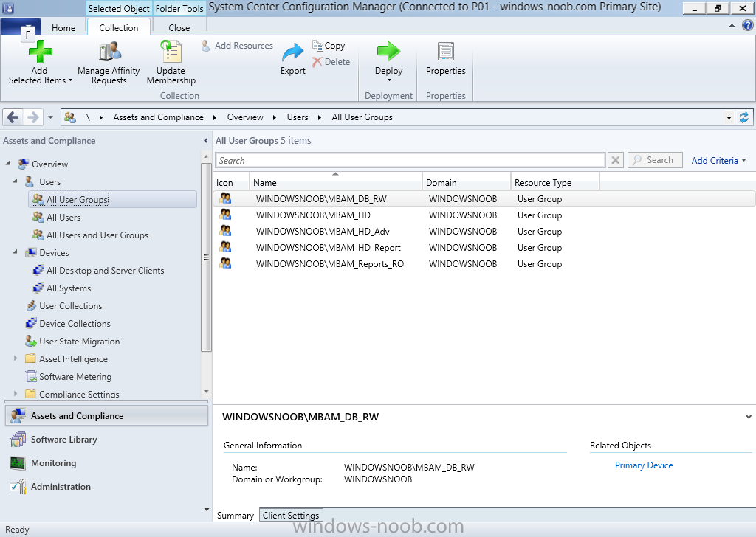
Task: Click Add Resources in ribbon
Action: (x=237, y=46)
